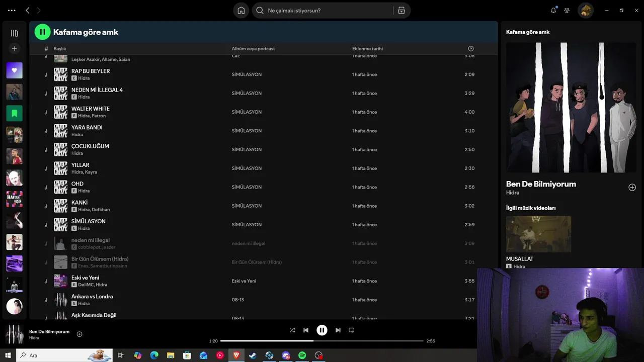This screenshot has width=644, height=362.
Task: Open 'Ben De Bilmiyorum' title in right panel
Action: click(x=541, y=184)
